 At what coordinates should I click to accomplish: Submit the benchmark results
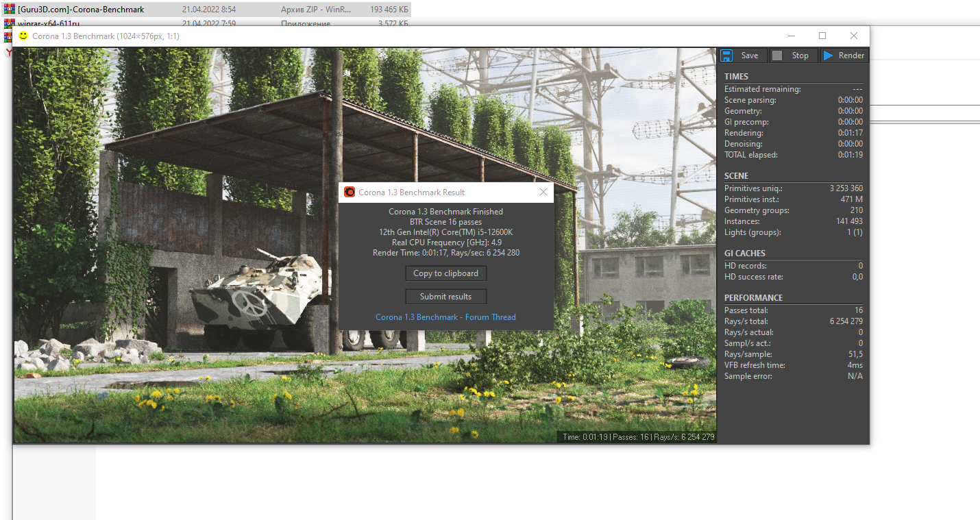(445, 297)
